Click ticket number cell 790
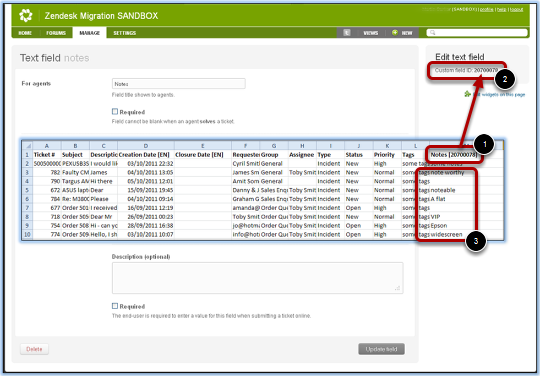Viewport: 540px width, 376px height. [x=47, y=181]
